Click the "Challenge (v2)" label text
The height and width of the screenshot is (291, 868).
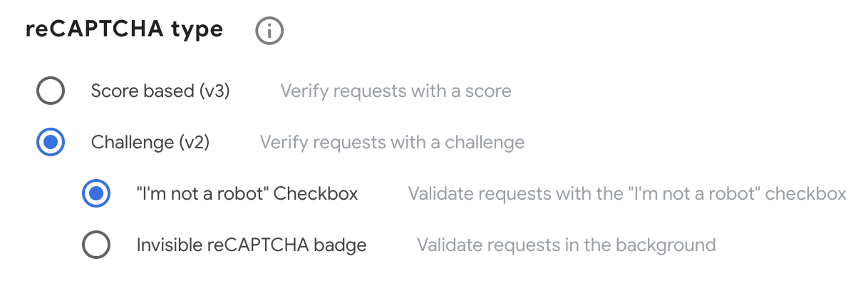point(150,143)
